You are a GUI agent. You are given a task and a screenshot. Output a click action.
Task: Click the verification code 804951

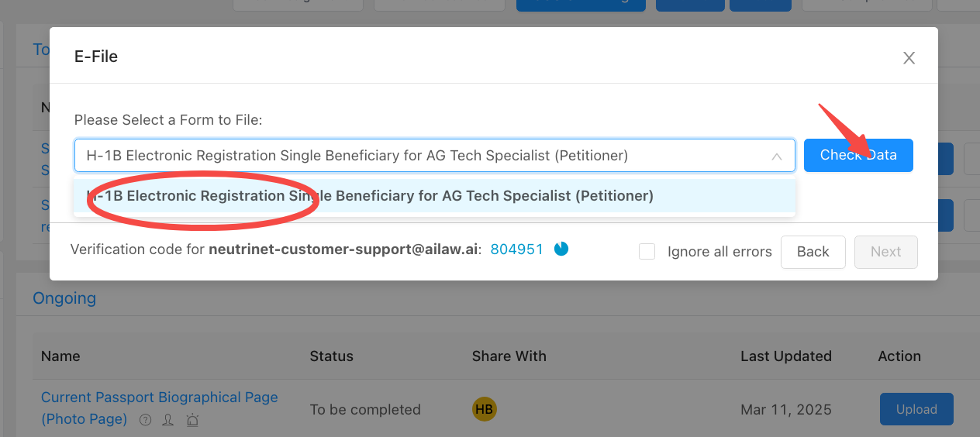516,250
